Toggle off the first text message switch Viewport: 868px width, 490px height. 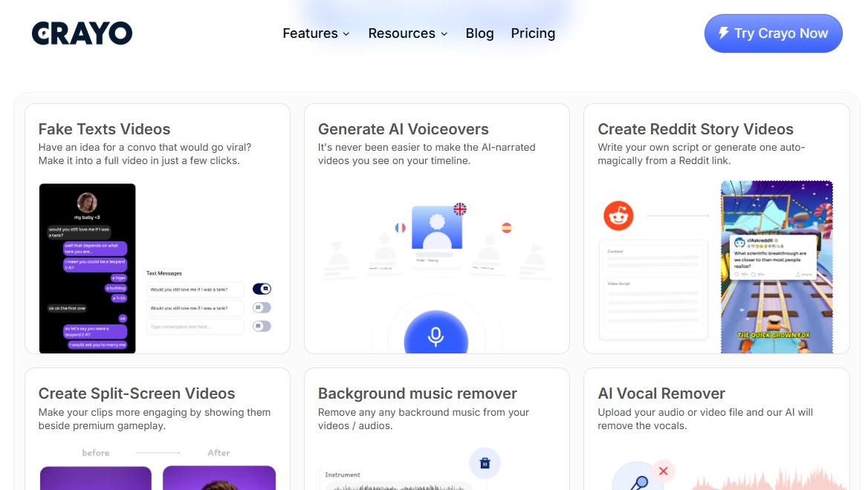[x=262, y=289]
